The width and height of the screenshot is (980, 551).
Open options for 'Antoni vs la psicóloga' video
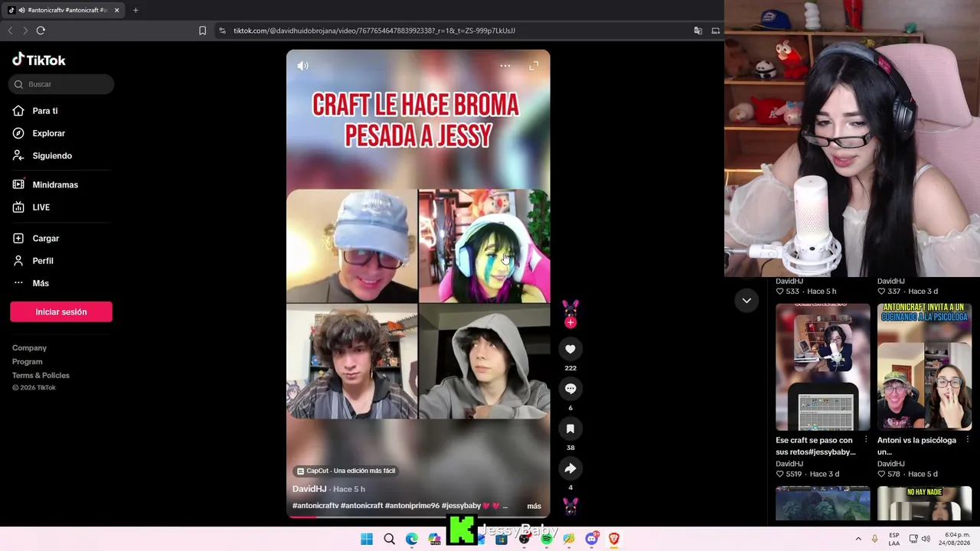click(968, 440)
